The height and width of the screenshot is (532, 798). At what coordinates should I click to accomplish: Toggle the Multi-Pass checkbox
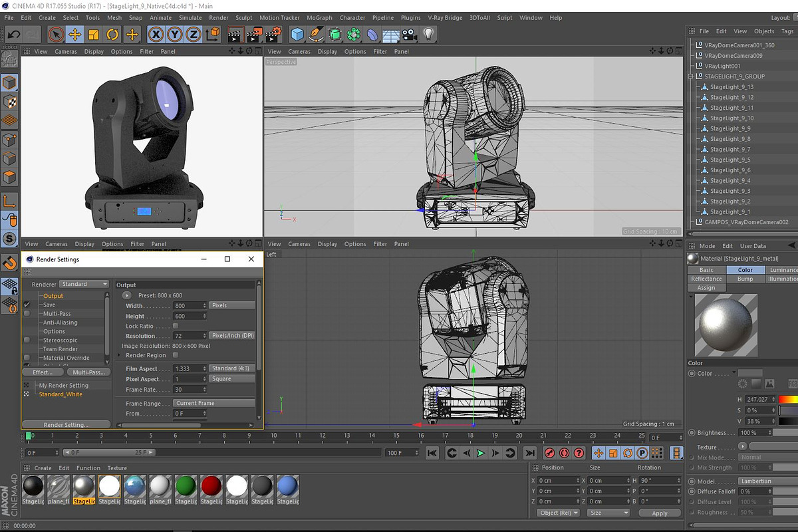tap(27, 313)
